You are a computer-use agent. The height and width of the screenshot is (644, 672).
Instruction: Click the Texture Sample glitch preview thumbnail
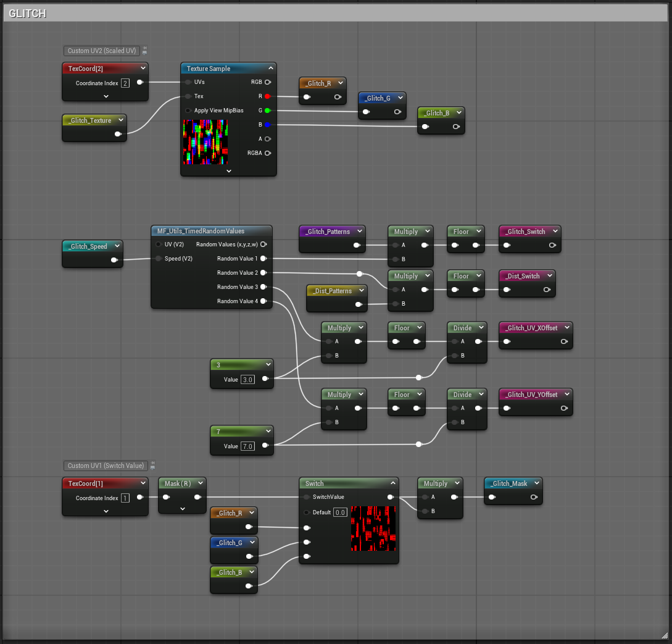click(205, 142)
